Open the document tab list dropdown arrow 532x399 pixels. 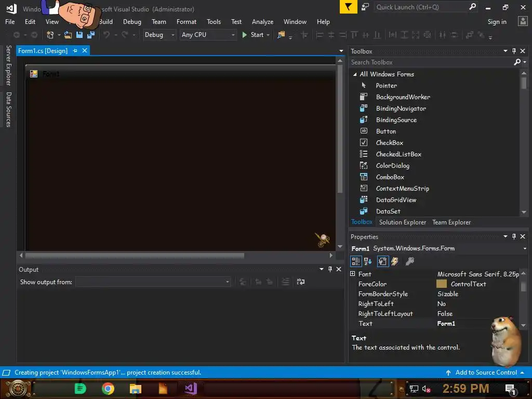tap(341, 51)
